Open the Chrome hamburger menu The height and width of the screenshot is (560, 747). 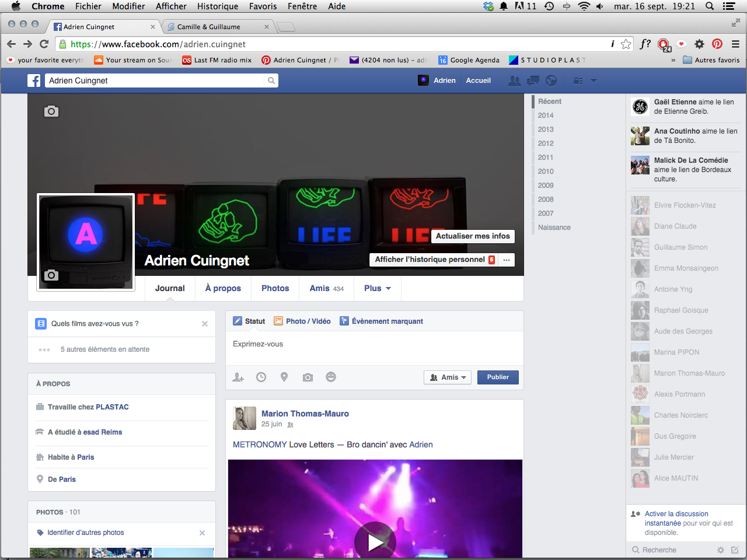735,44
